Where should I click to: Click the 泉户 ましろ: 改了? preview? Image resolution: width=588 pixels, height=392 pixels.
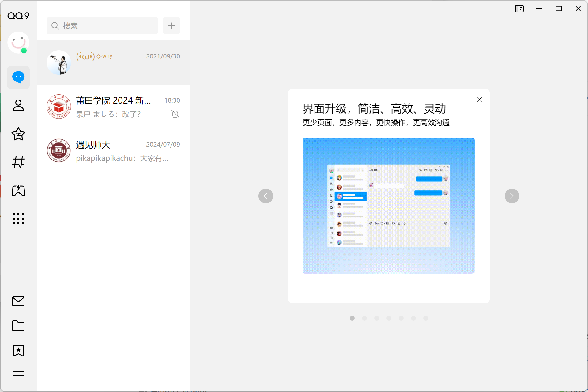click(x=108, y=114)
